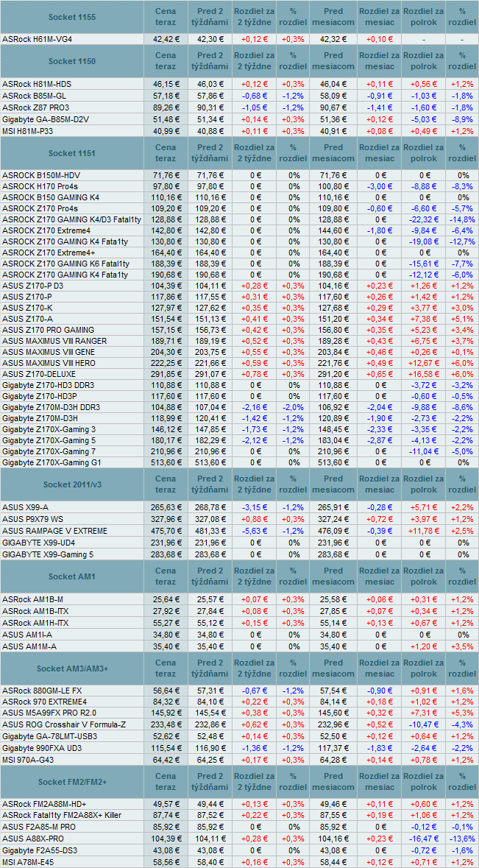
Task: Select GIGABYTE X99-Gaming 5 name
Action: 48,554
